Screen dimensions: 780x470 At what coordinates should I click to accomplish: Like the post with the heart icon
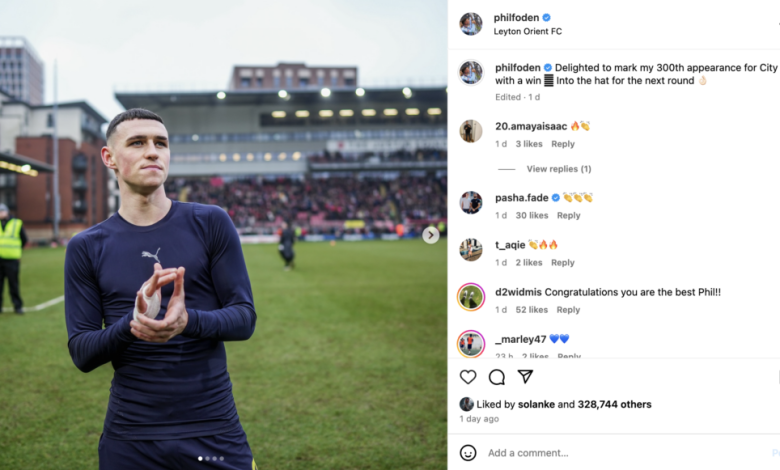tap(468, 377)
